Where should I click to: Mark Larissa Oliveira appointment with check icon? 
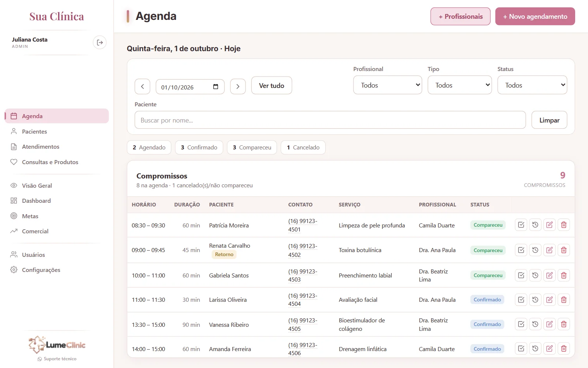click(x=521, y=300)
